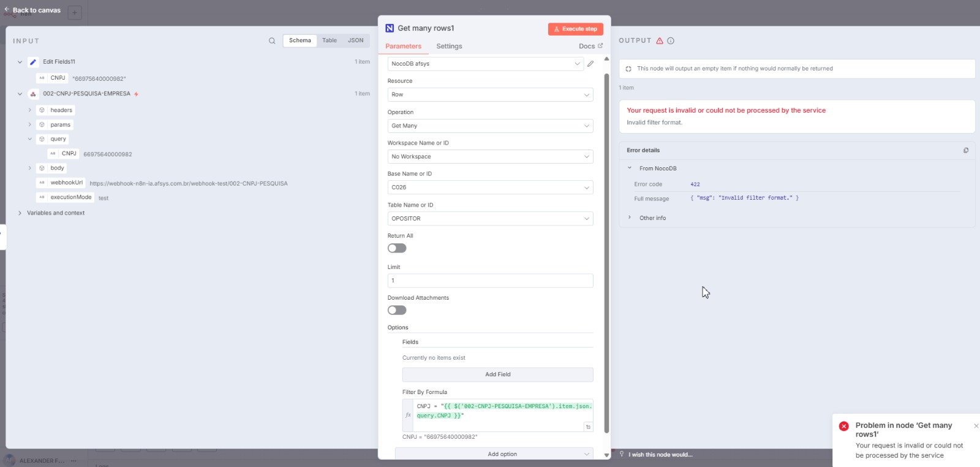Click the Add Field button

pyautogui.click(x=497, y=374)
